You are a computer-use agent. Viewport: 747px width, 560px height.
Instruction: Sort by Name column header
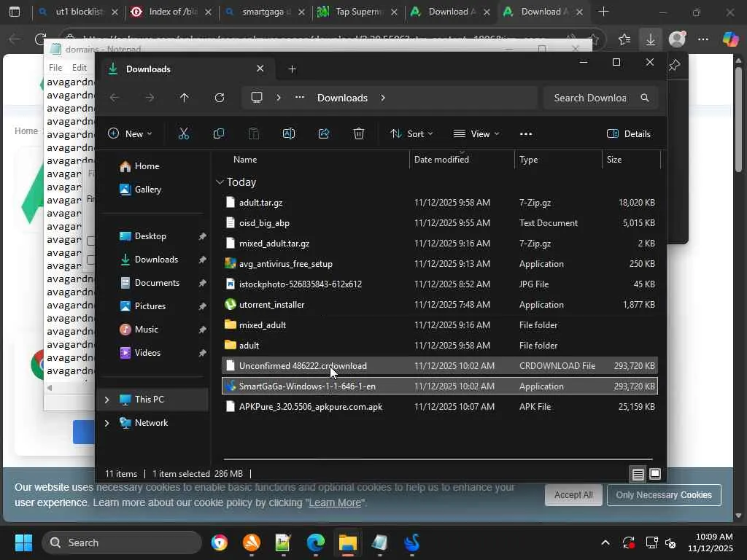245,160
